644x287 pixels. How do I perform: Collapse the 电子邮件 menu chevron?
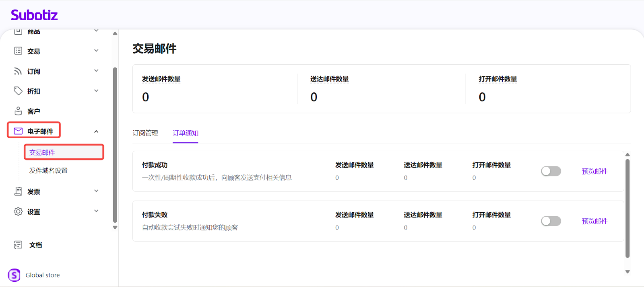tap(96, 131)
